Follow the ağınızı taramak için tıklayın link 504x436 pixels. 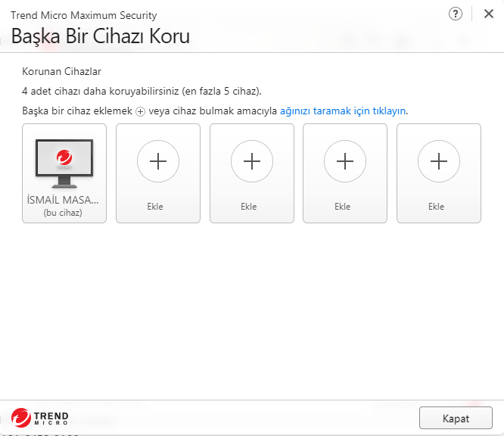(x=343, y=111)
